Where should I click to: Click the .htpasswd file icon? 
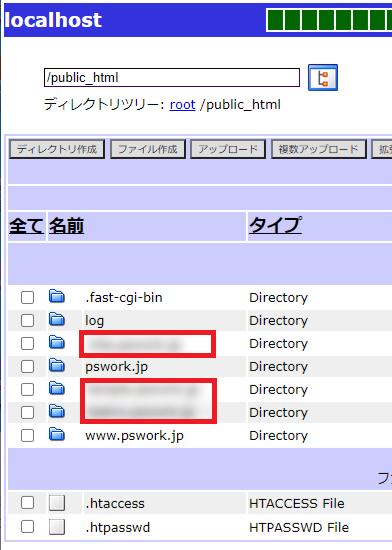57,527
